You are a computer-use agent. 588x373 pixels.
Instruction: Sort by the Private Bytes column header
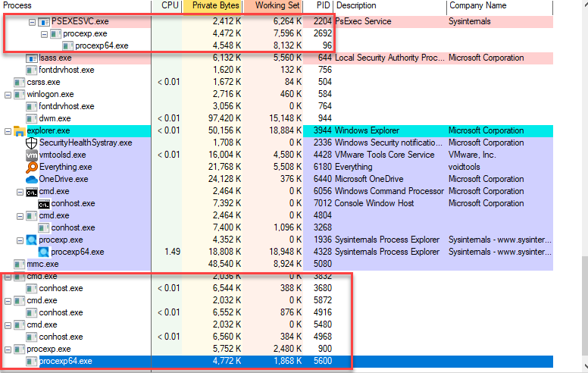click(212, 5)
